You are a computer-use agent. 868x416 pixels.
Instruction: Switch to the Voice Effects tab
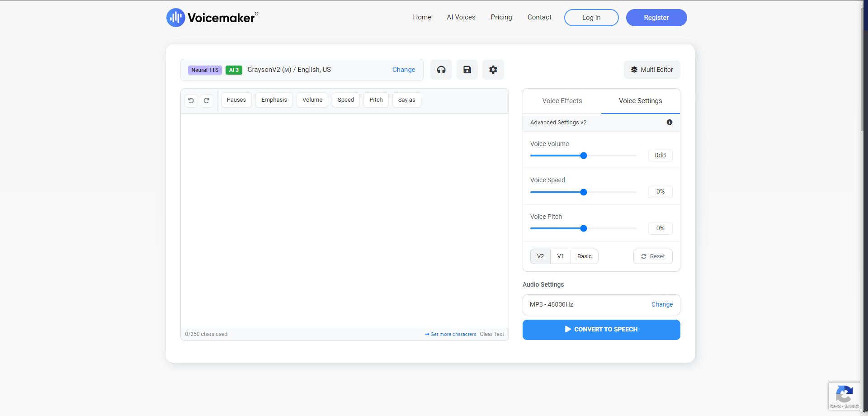[x=562, y=101]
